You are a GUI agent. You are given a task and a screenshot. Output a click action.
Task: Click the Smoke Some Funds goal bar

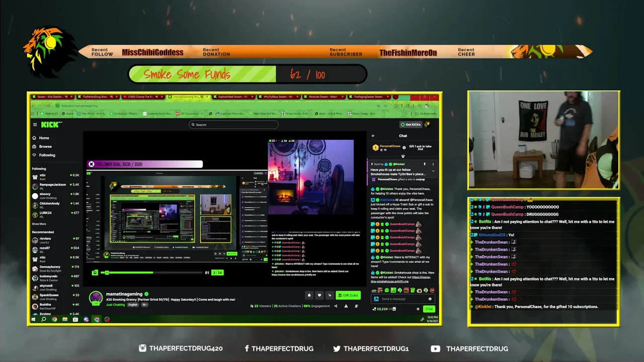248,74
